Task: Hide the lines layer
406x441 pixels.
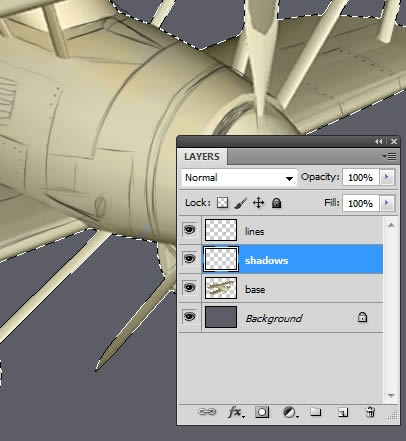Action: click(x=190, y=230)
